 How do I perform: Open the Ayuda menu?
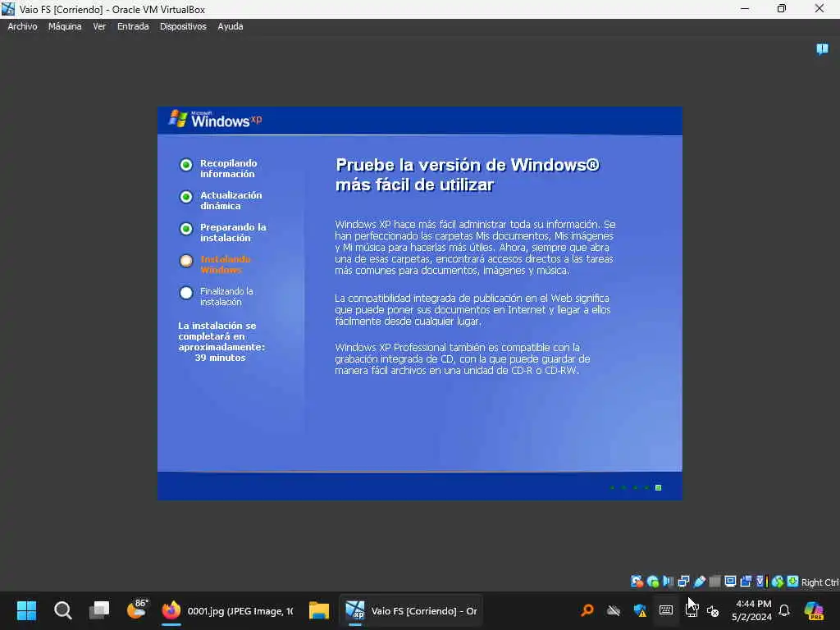[x=231, y=26]
